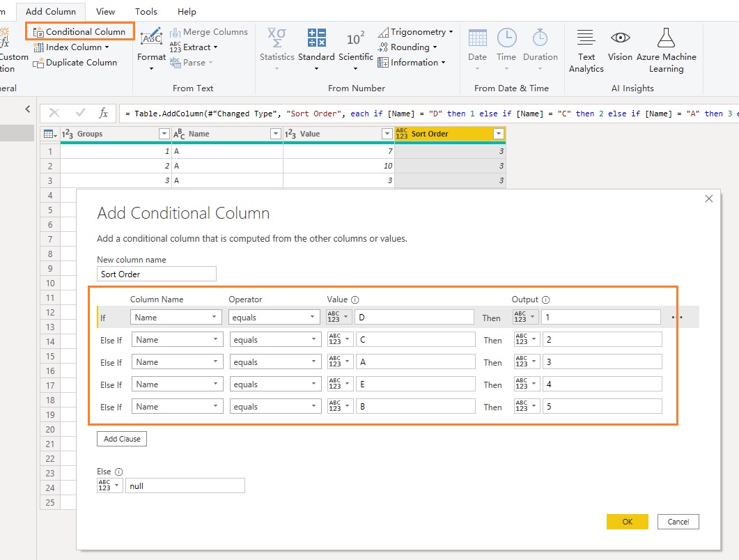Open Standard number operations
Screen dimensions: 739x560
[316, 49]
